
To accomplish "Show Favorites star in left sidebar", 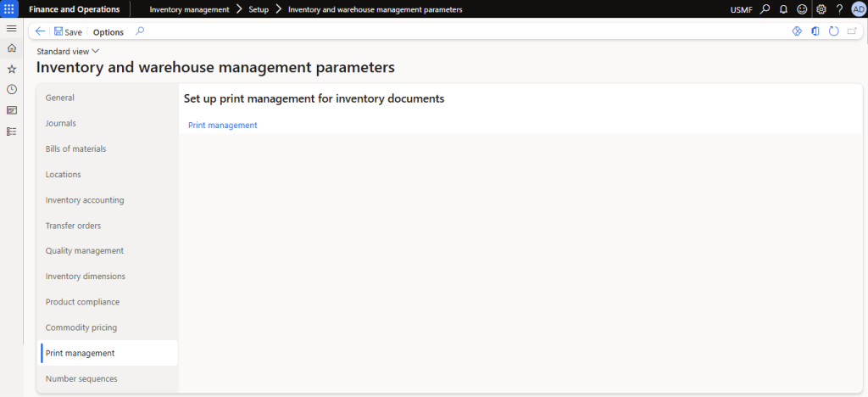I will point(12,69).
